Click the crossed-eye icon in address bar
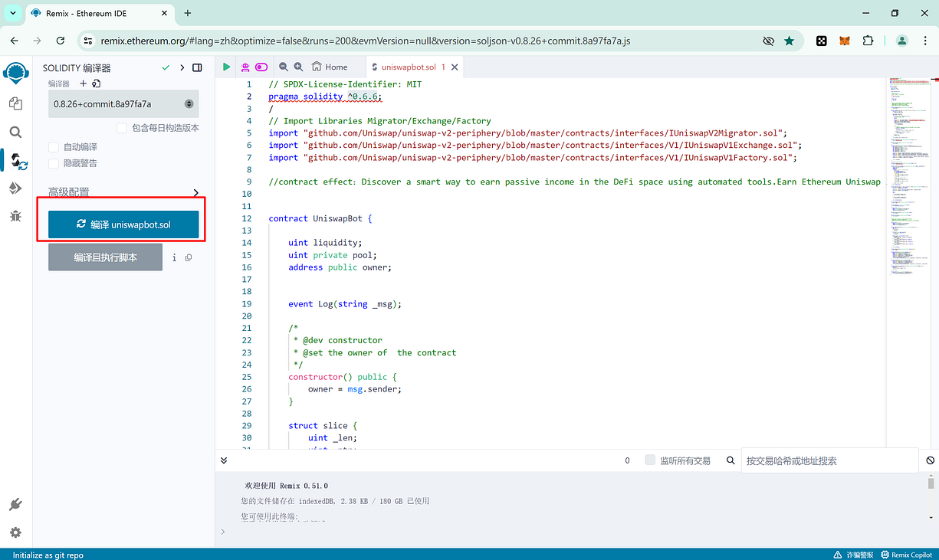Screen dimensions: 939x560 point(768,41)
